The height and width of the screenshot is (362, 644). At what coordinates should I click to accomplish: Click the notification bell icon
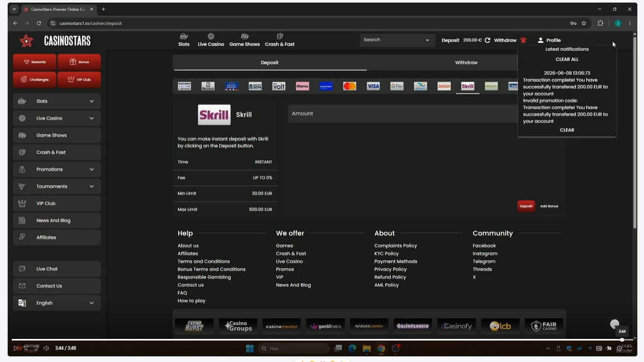[523, 40]
